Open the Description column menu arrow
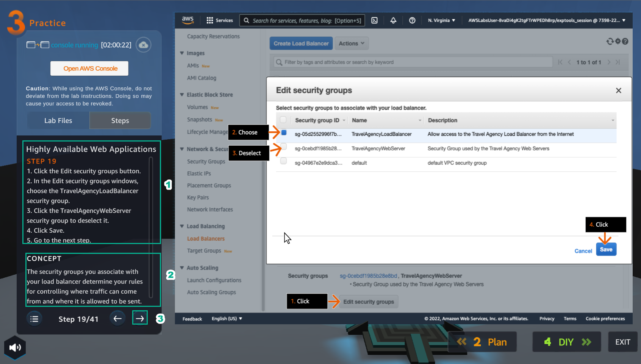The height and width of the screenshot is (364, 641). [x=613, y=120]
